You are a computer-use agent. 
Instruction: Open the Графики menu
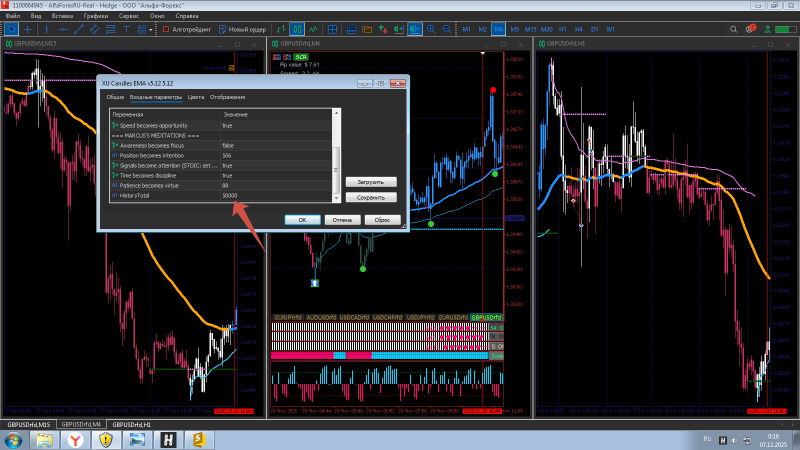97,17
